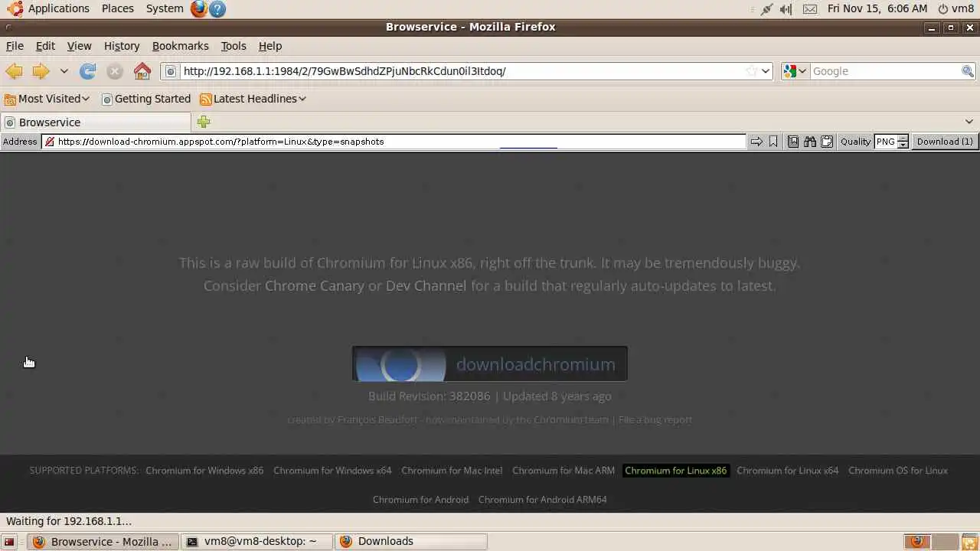
Task: Click the site identity icon in URL bar
Action: [171, 71]
